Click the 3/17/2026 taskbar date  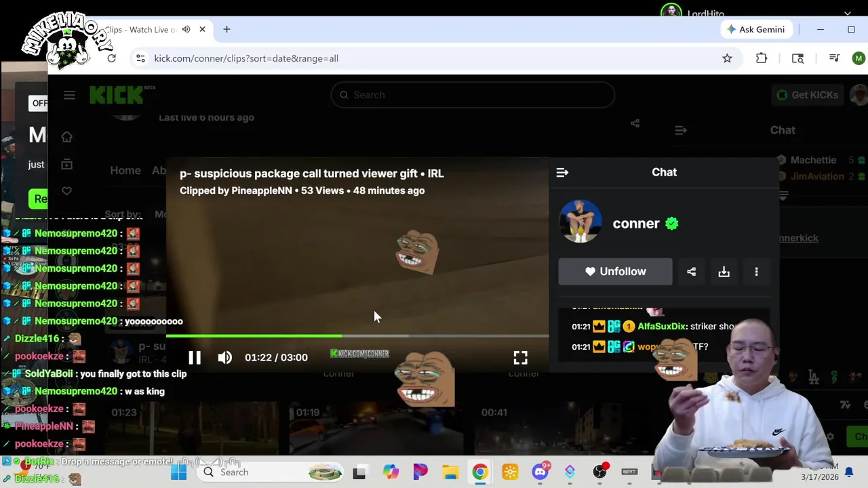click(x=820, y=477)
